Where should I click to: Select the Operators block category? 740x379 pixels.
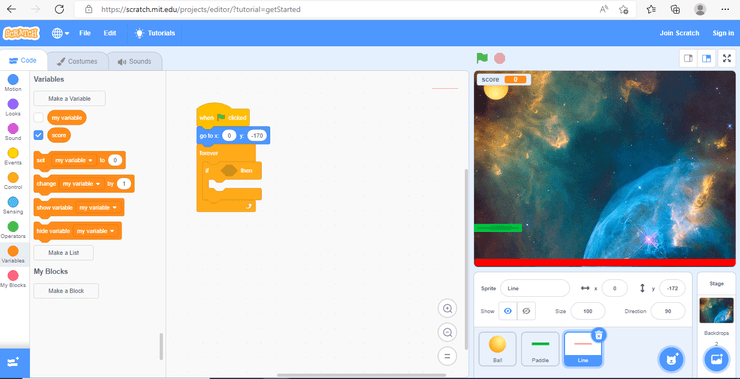point(13,230)
